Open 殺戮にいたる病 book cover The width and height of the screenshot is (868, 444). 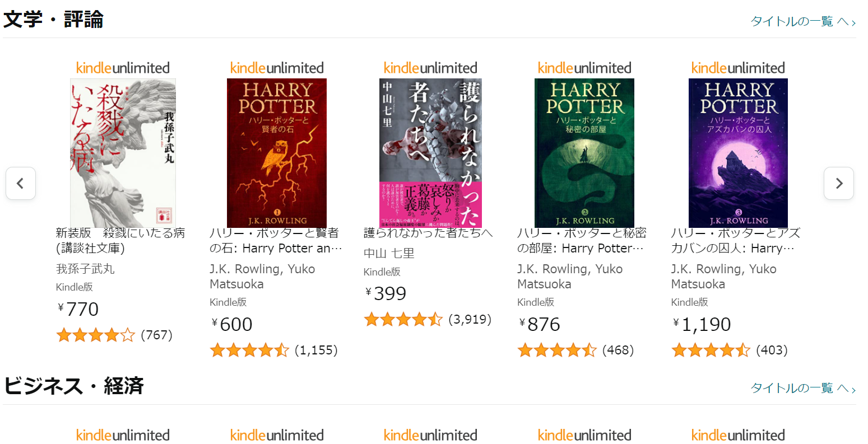[123, 153]
